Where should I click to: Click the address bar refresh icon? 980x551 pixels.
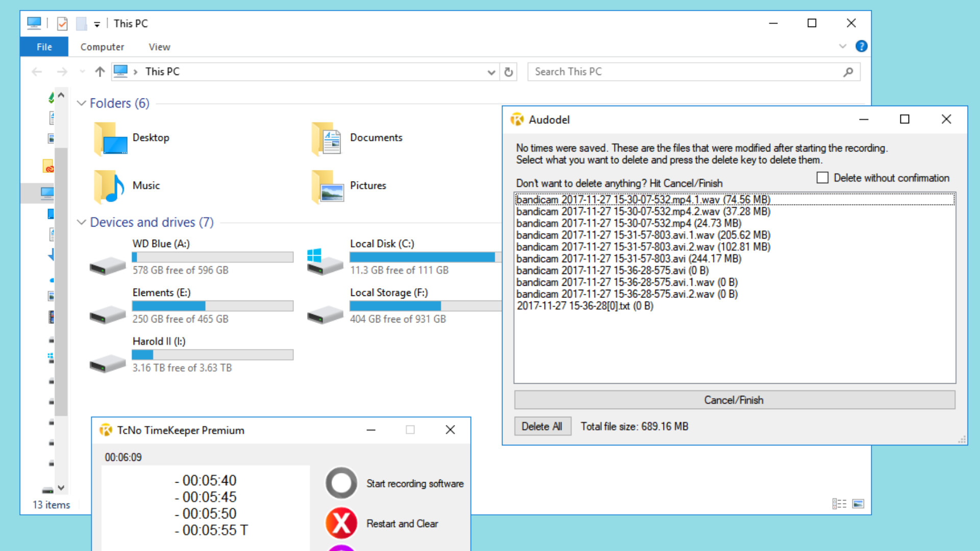508,71
